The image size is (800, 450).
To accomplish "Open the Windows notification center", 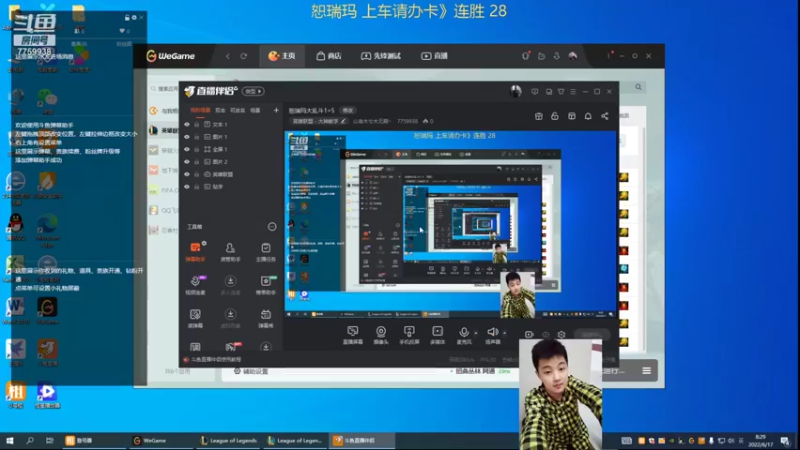I will (785, 441).
